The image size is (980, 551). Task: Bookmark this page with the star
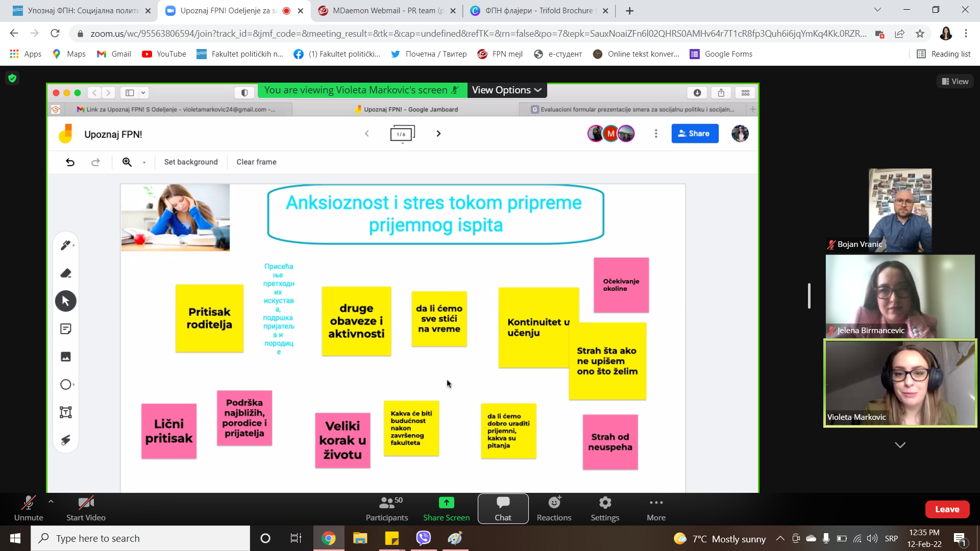click(x=920, y=34)
